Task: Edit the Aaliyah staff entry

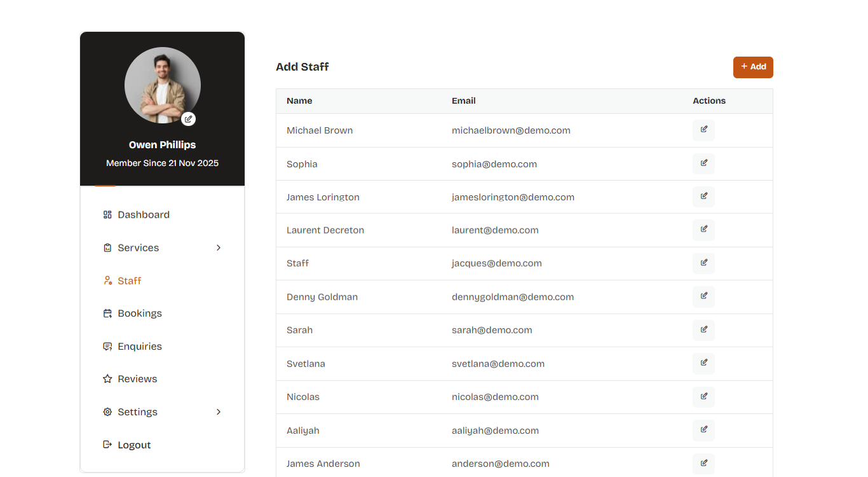Action: (703, 430)
